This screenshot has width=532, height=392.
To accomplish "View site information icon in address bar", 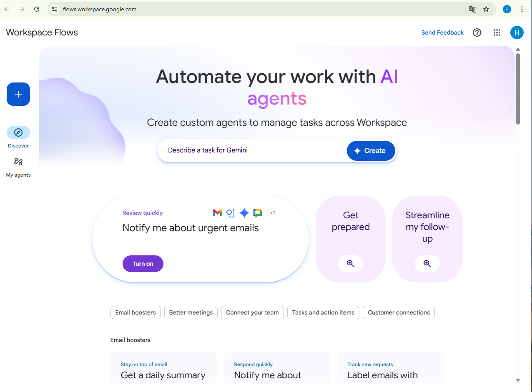I will (55, 9).
